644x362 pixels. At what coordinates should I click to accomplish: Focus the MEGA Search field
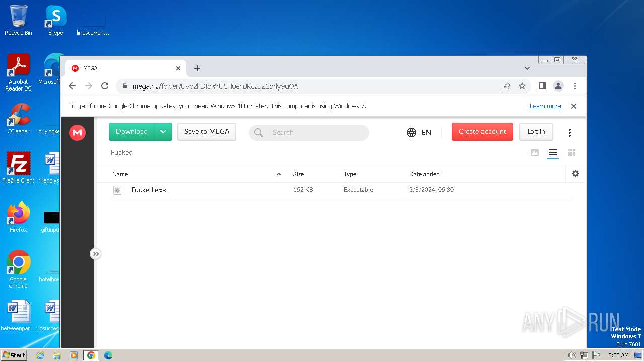[x=309, y=132]
